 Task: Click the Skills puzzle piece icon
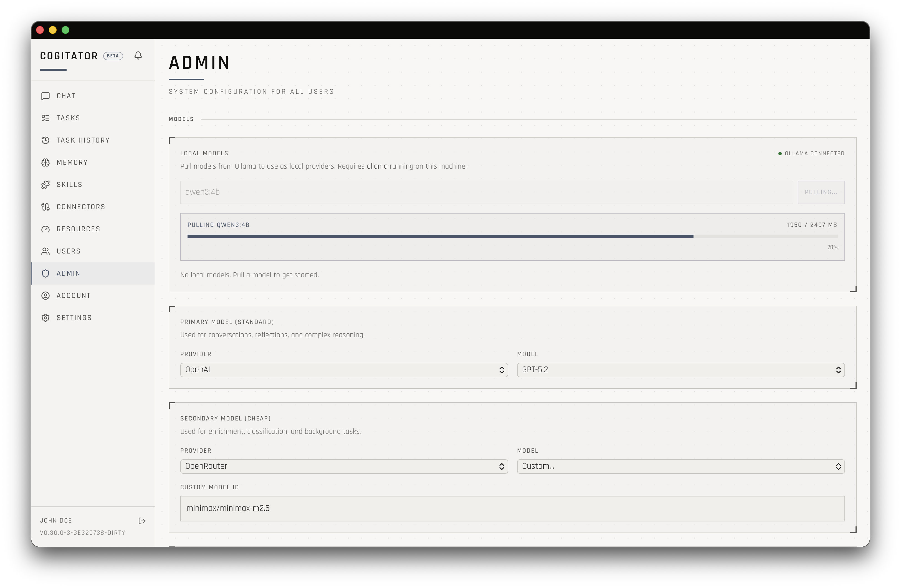45,185
